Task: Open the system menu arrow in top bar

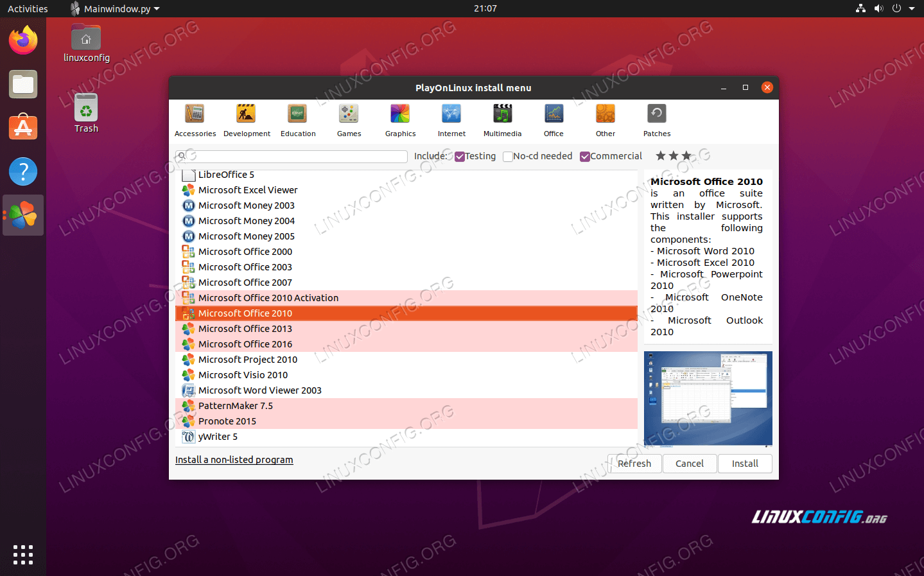Action: (x=912, y=8)
